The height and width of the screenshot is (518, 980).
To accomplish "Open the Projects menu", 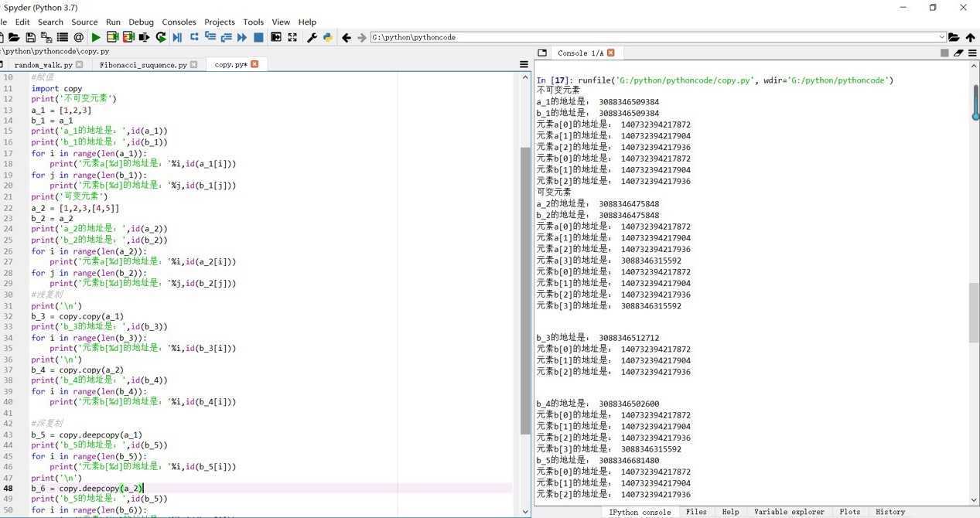I will [220, 22].
